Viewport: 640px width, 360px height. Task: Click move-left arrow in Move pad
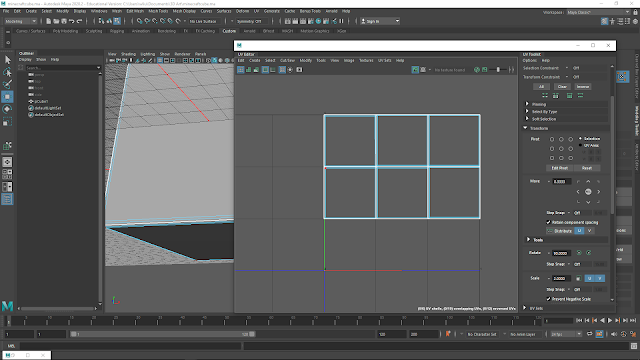point(578,192)
